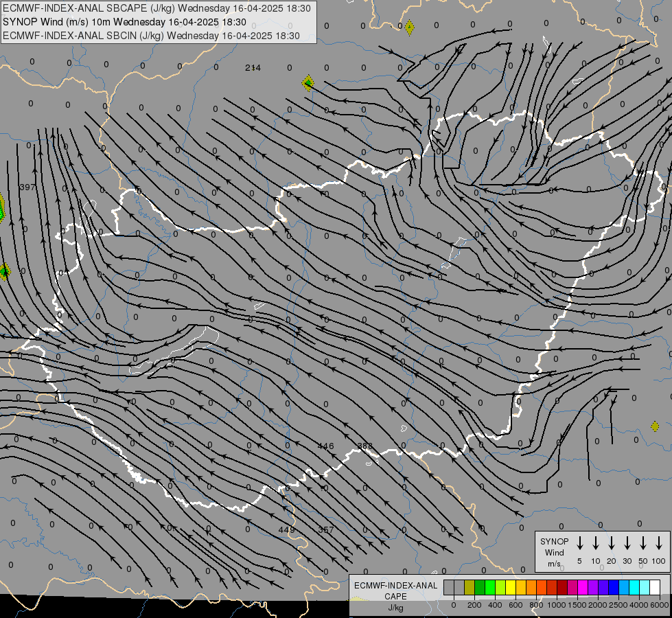Click the olive diamond marker at the far right

[654, 426]
